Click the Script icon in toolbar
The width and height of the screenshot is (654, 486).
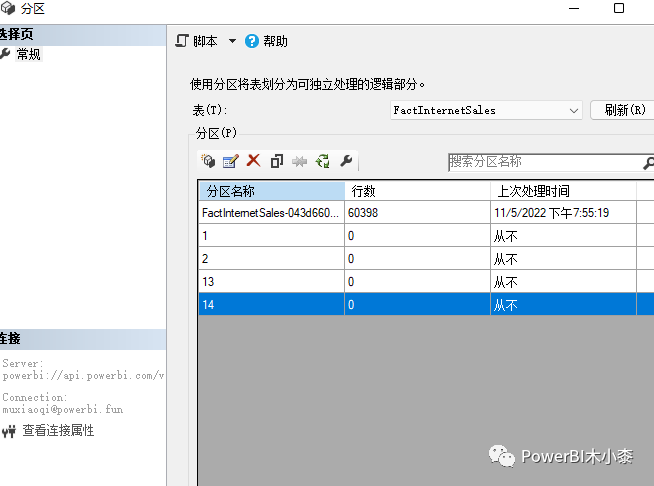point(182,41)
